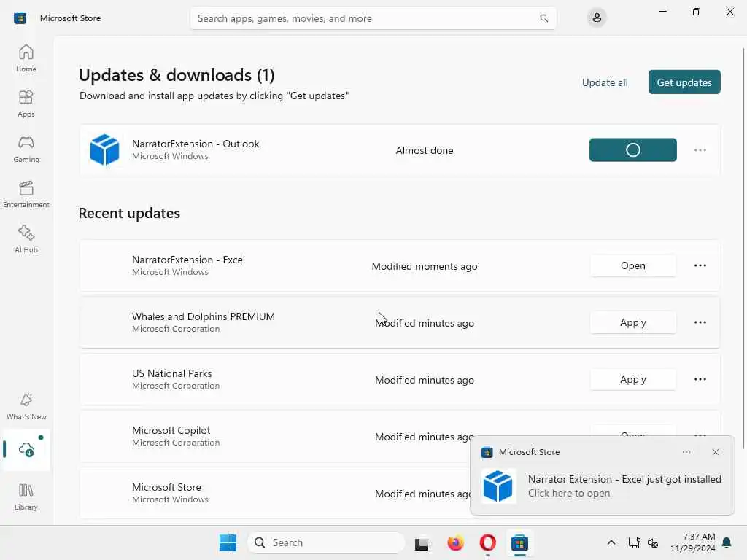Select the Whales and Dolphins PREMIUM title

click(204, 316)
